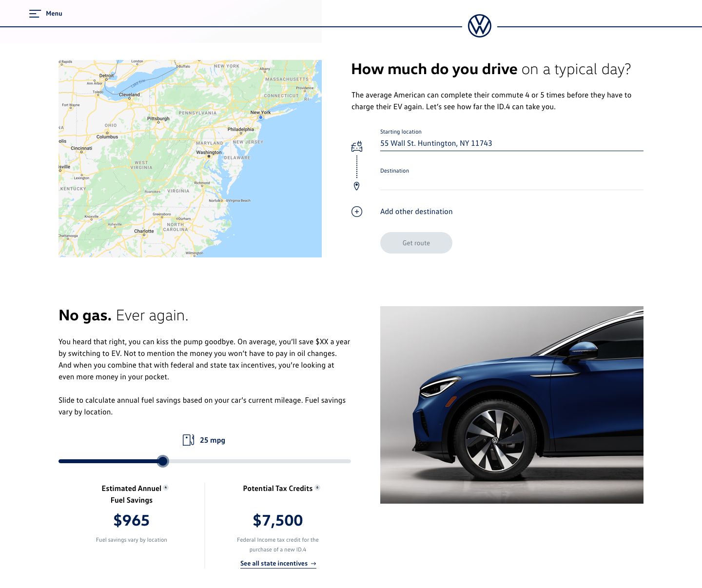This screenshot has height=588, width=702.
Task: Click the Get route button
Action: [x=416, y=243]
